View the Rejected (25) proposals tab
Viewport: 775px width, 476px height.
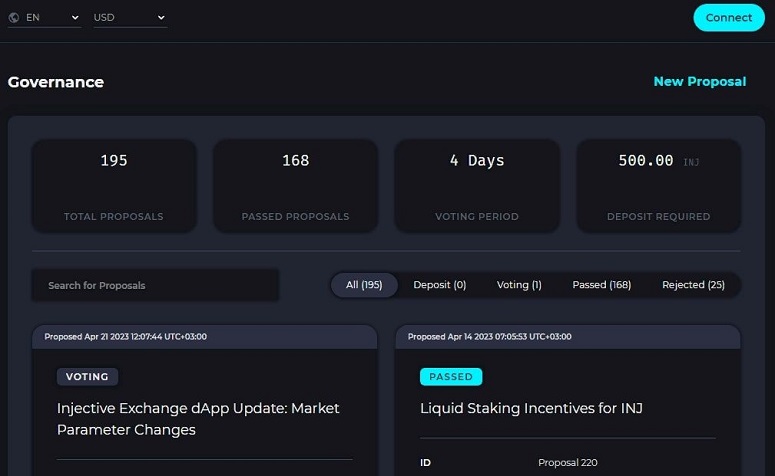point(693,285)
